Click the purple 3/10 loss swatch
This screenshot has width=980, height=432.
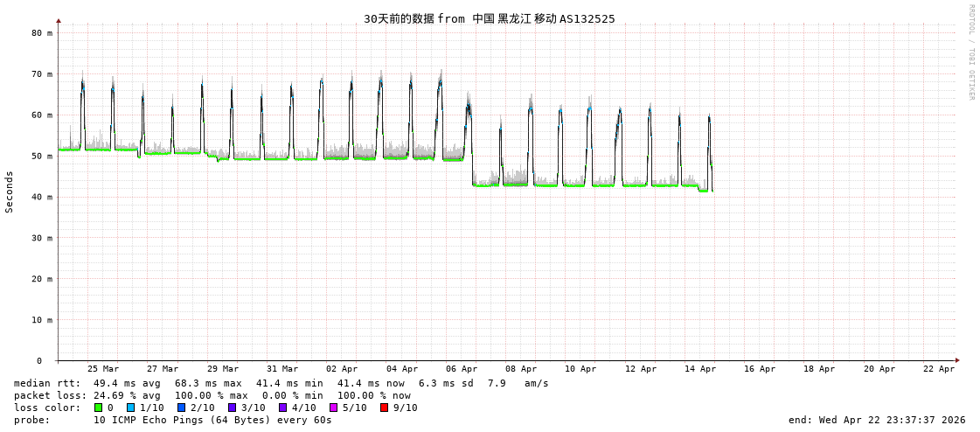tap(232, 408)
